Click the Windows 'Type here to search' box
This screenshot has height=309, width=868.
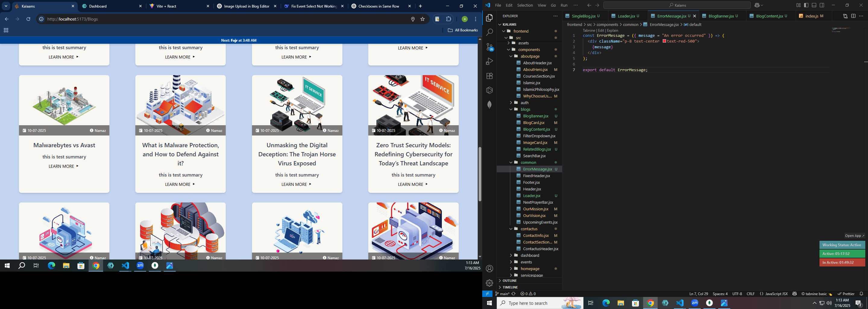540,303
